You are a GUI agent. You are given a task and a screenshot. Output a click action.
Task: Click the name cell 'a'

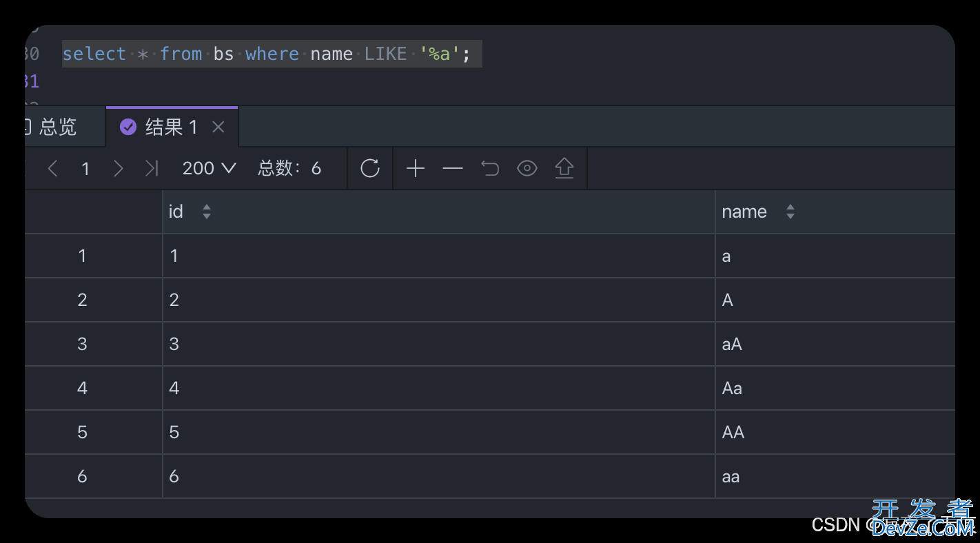pos(835,256)
